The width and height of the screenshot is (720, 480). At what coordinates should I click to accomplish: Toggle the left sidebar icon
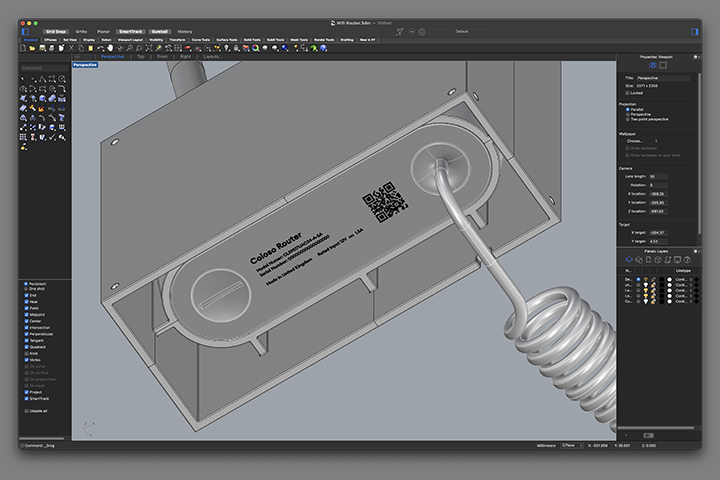(x=26, y=32)
